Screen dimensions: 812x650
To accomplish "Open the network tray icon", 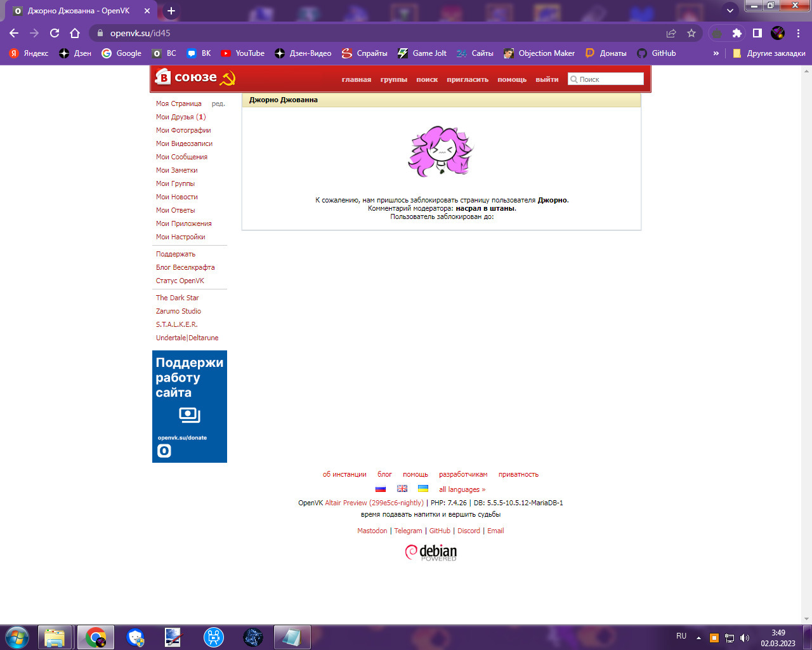I will click(730, 638).
